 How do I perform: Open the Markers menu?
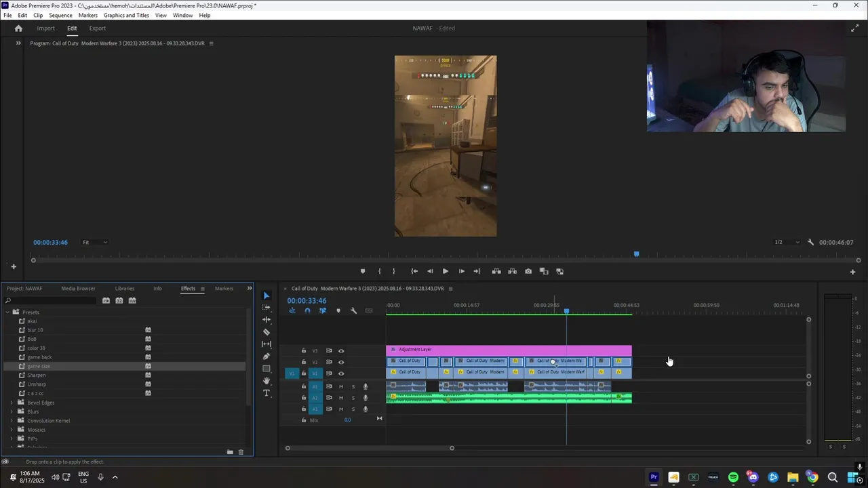87,15
